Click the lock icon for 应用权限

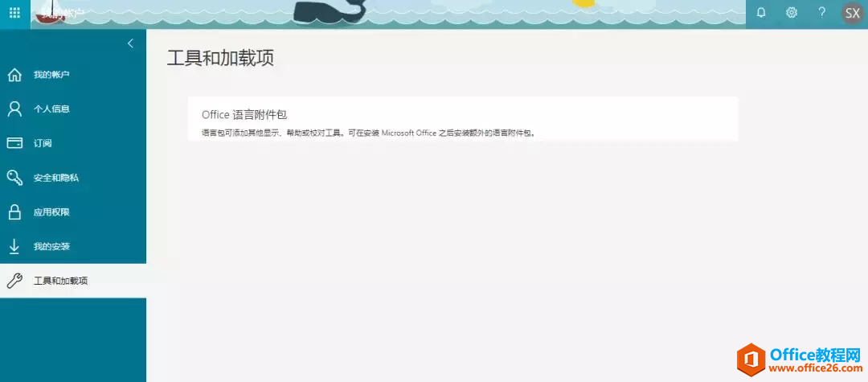14,212
